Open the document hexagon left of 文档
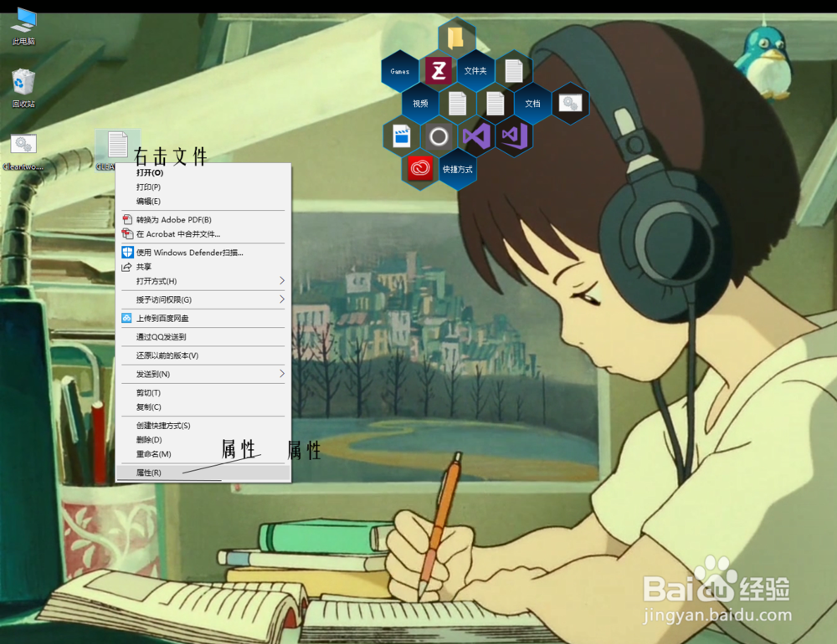Image resolution: width=837 pixels, height=644 pixels. tap(495, 104)
